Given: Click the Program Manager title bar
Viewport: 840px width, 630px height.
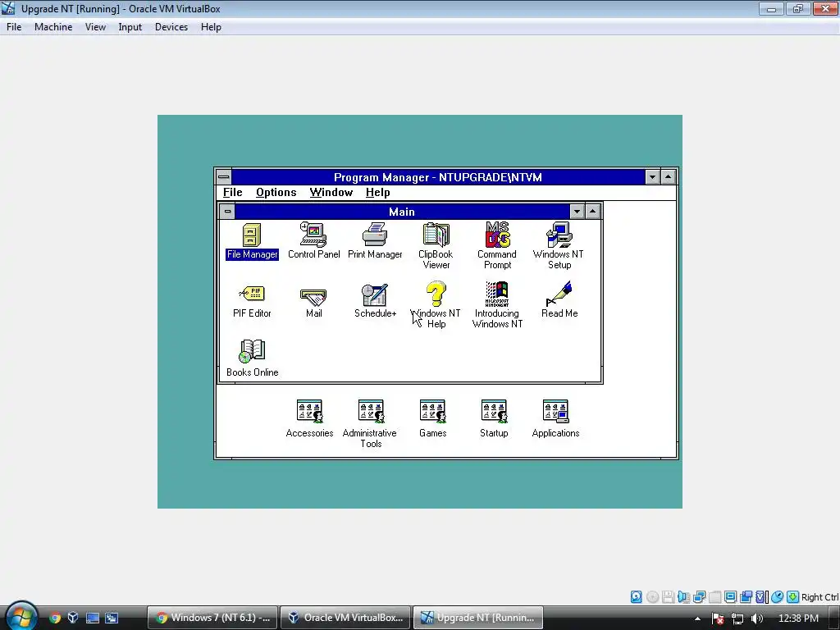Looking at the screenshot, I should [438, 177].
